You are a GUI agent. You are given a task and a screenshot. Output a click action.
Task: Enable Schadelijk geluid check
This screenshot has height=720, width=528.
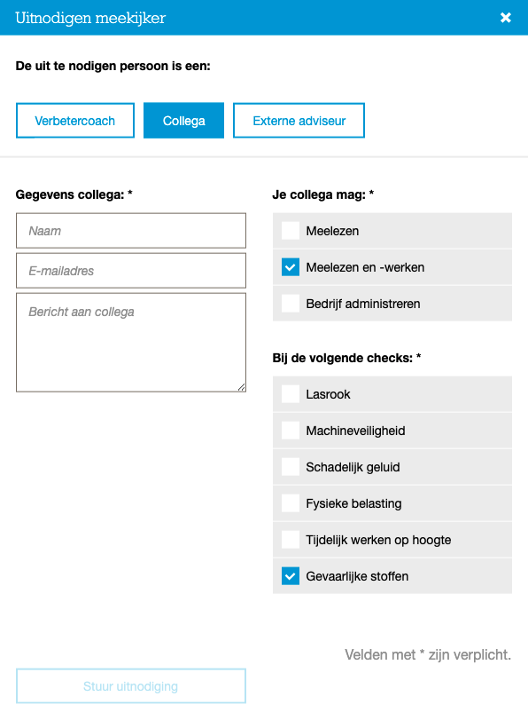[x=290, y=467]
